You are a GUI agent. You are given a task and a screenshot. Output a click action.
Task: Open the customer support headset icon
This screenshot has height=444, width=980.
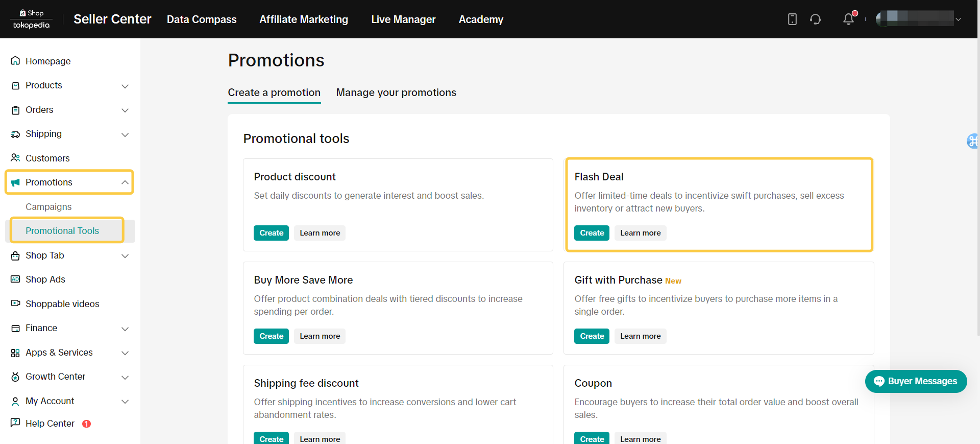(x=815, y=19)
